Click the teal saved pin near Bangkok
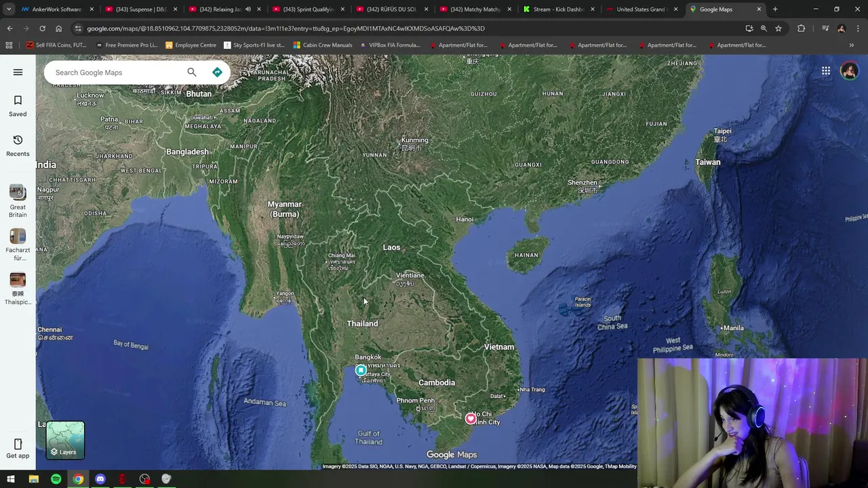This screenshot has height=488, width=868. click(361, 370)
